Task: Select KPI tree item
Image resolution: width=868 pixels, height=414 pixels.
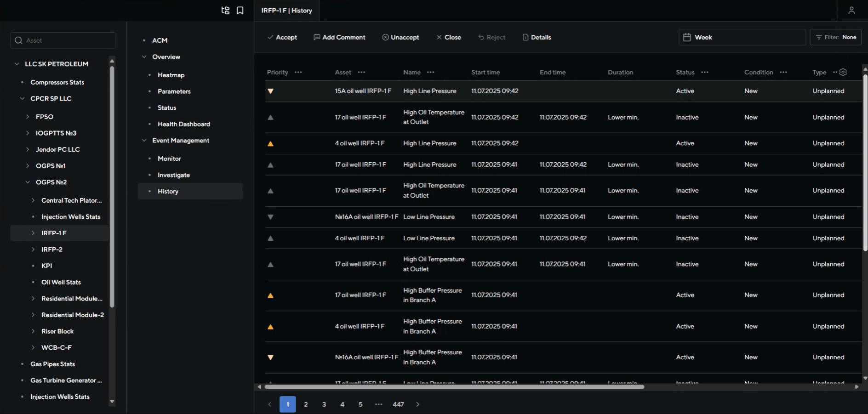Action: (x=46, y=266)
